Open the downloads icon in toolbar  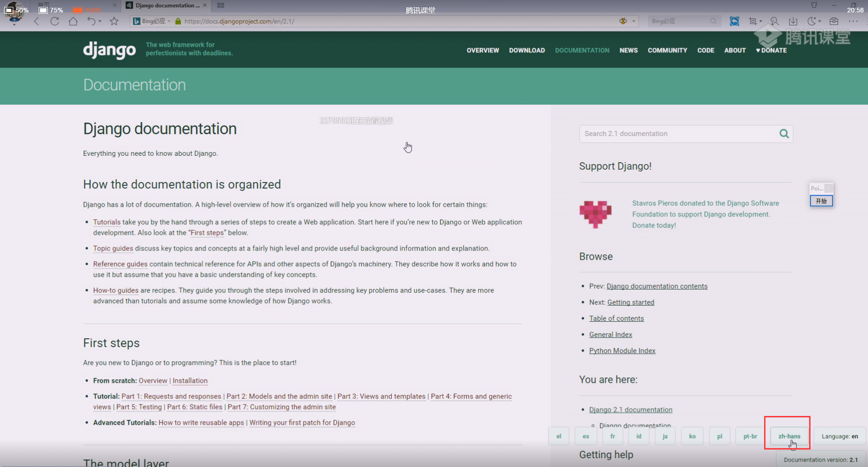point(793,21)
